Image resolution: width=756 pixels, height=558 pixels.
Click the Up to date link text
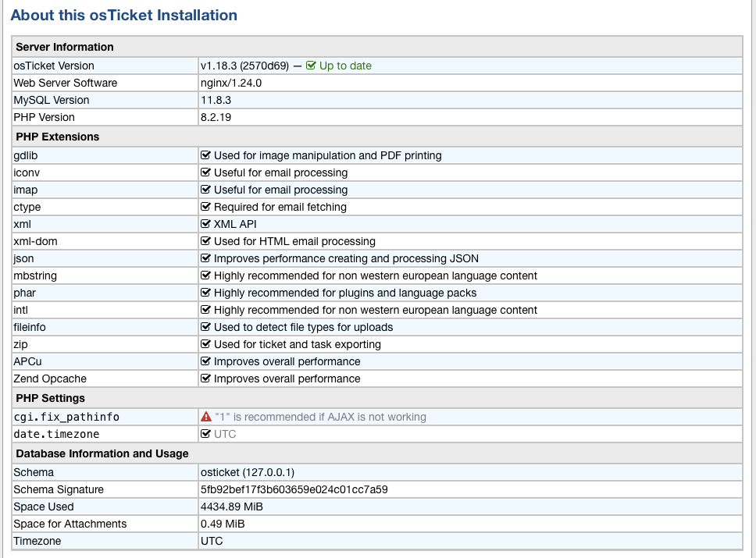click(345, 66)
